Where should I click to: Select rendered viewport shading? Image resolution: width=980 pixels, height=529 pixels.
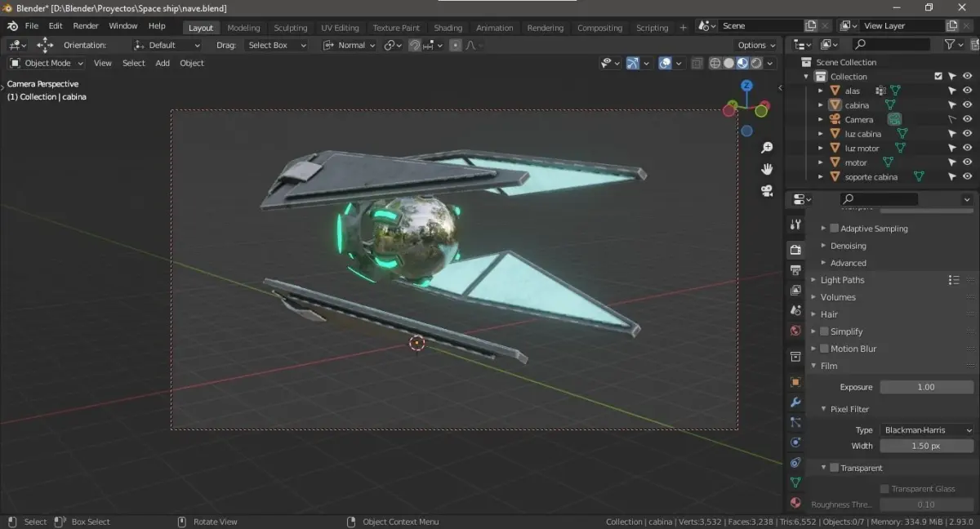coord(756,63)
